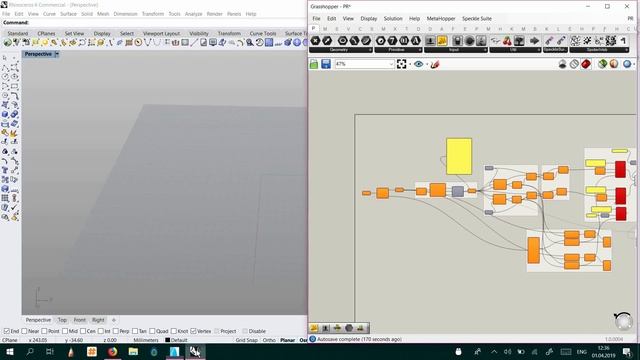The width and height of the screenshot is (640, 360).
Task: Toggle the Near osnap checkbox
Action: (24, 331)
